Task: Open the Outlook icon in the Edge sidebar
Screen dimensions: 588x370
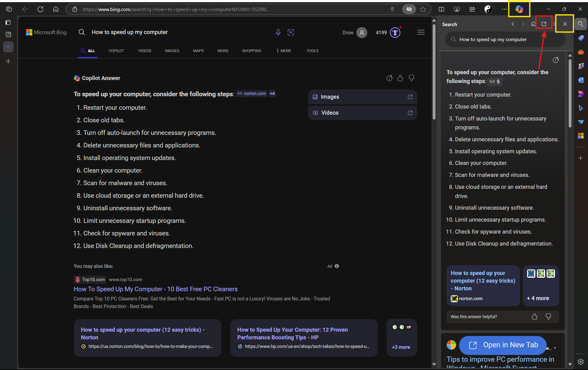Action: tap(580, 80)
